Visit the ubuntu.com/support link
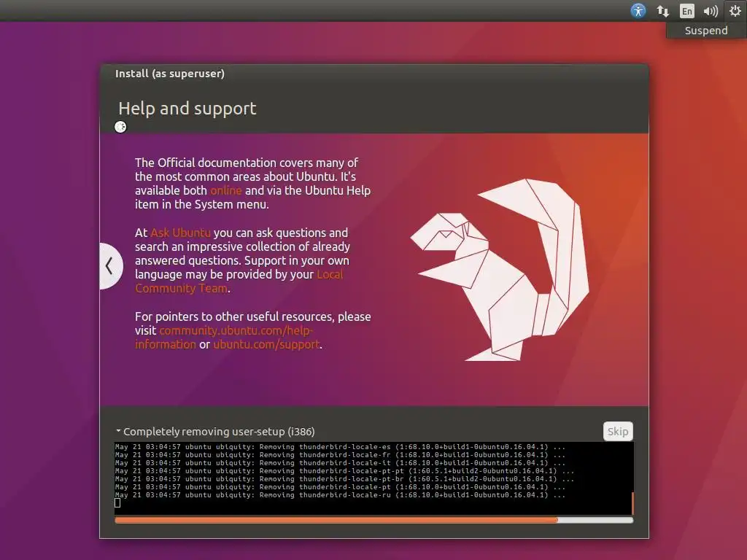The height and width of the screenshot is (560, 747). tap(266, 344)
